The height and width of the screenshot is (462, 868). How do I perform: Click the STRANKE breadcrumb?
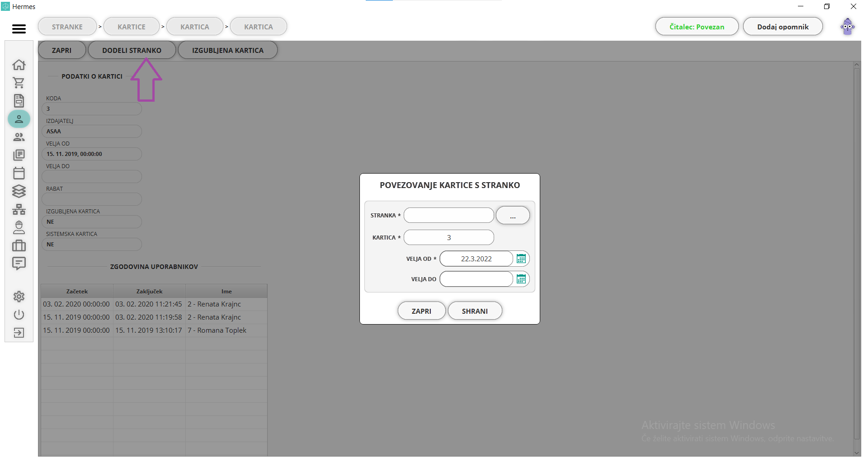(x=67, y=27)
